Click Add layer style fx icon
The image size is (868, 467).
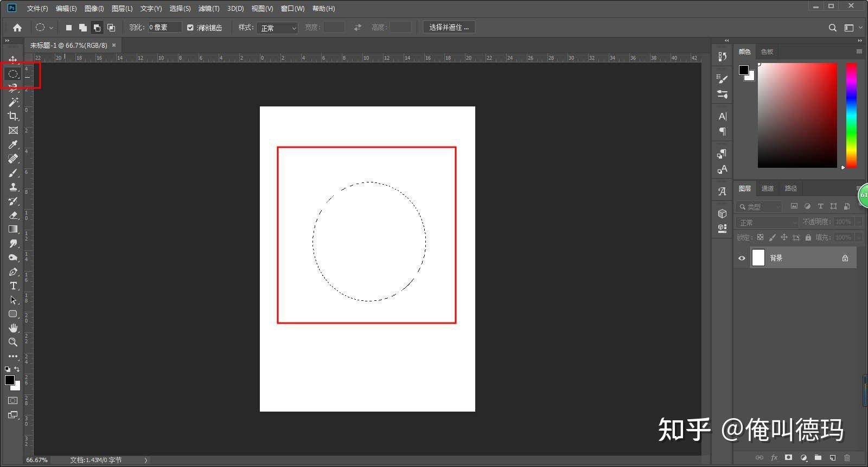coord(774,457)
